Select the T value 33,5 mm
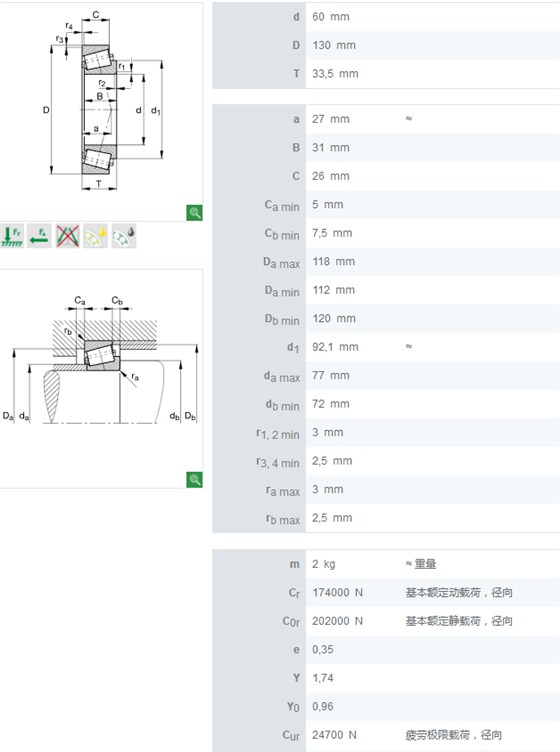 click(x=335, y=74)
